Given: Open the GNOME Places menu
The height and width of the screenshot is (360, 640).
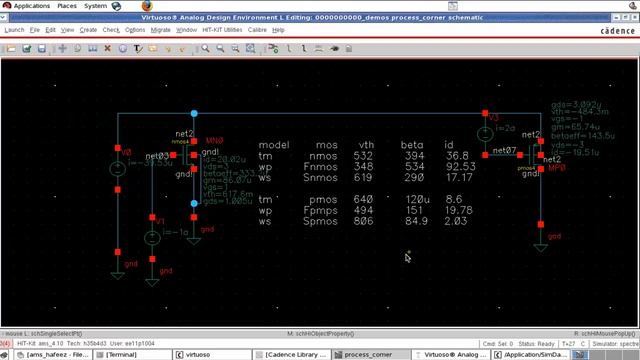Looking at the screenshot, I should pos(67,6).
